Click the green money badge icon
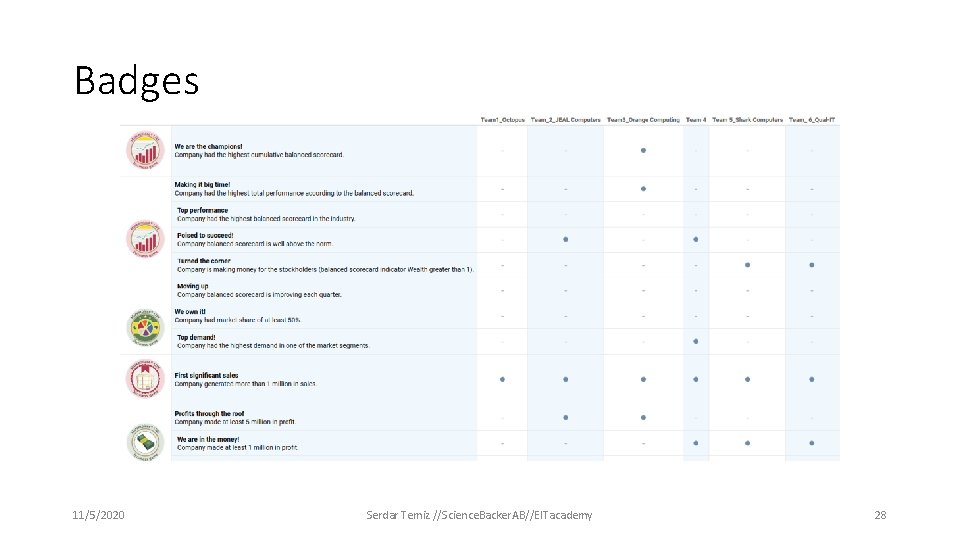 pos(145,442)
